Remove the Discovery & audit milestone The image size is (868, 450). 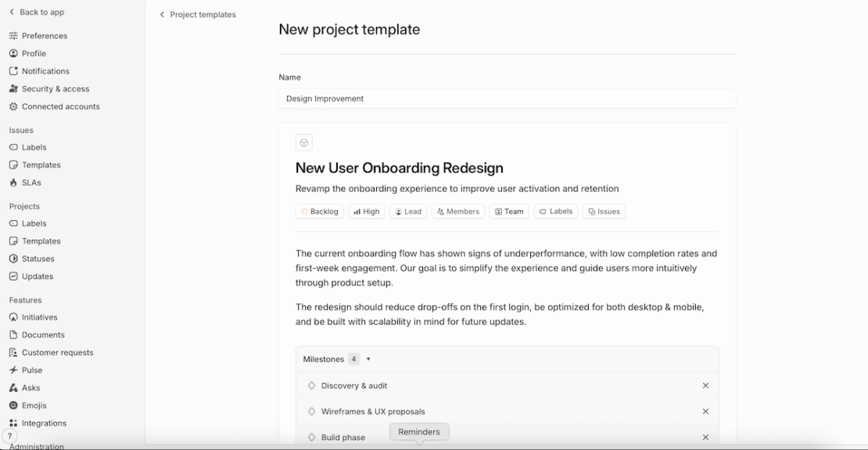coord(705,386)
